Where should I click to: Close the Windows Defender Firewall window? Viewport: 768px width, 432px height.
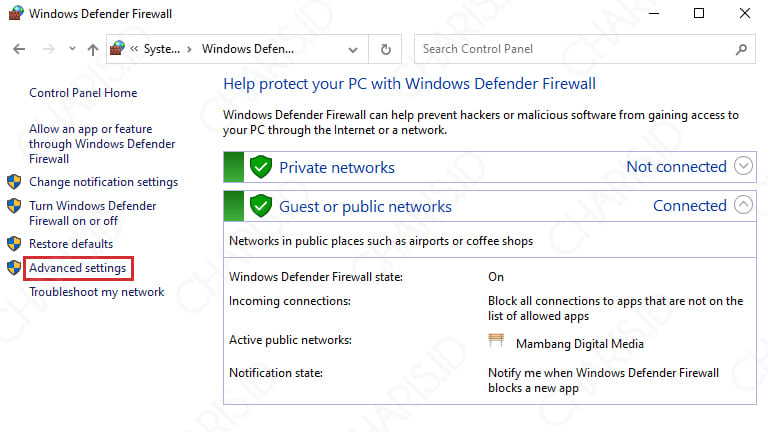click(744, 13)
